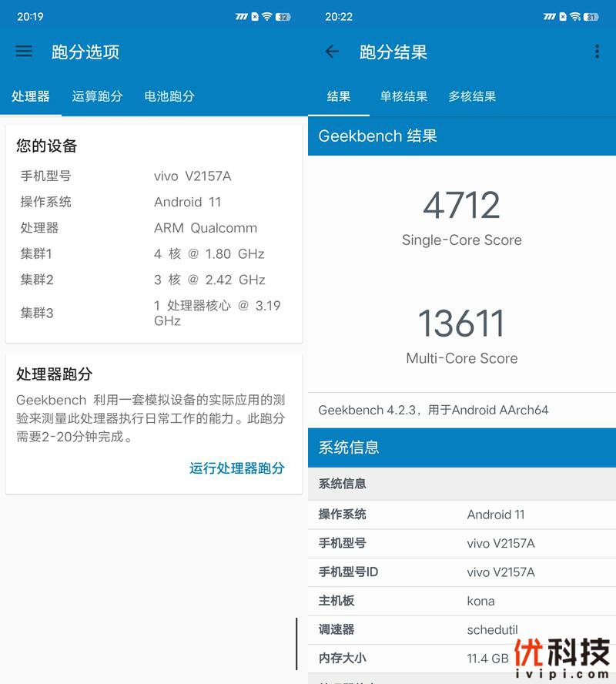Open the hamburger navigation menu

(x=24, y=52)
